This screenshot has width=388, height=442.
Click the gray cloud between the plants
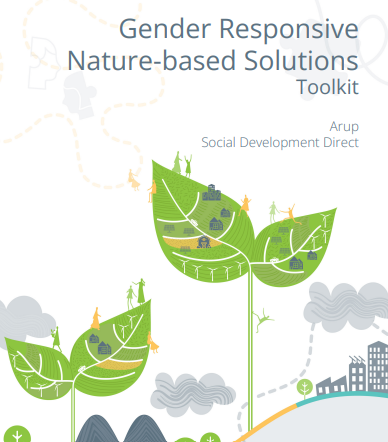pos(193,393)
